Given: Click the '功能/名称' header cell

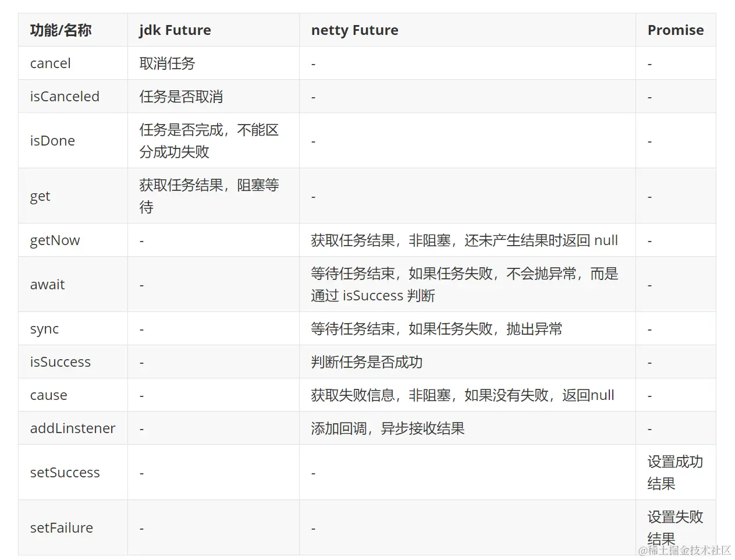Looking at the screenshot, I should (x=61, y=30).
